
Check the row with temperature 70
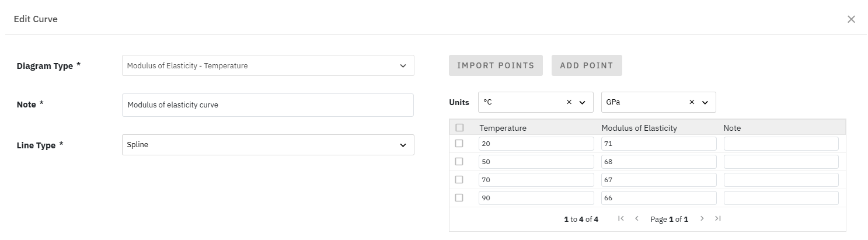[x=459, y=179]
